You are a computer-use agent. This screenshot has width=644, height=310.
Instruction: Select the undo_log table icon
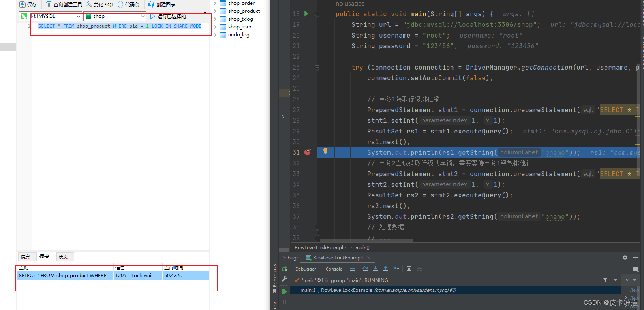pyautogui.click(x=223, y=35)
